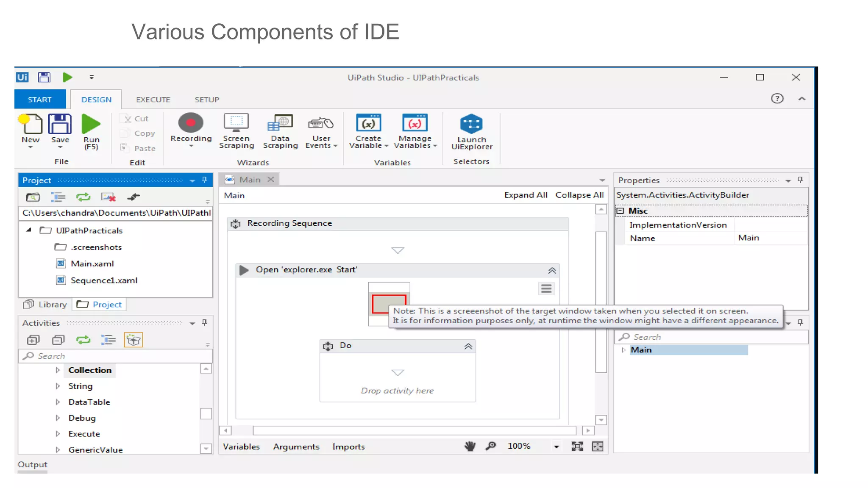Click the designer vertical scrollbar thumb
The height and width of the screenshot is (488, 868).
click(x=601, y=302)
